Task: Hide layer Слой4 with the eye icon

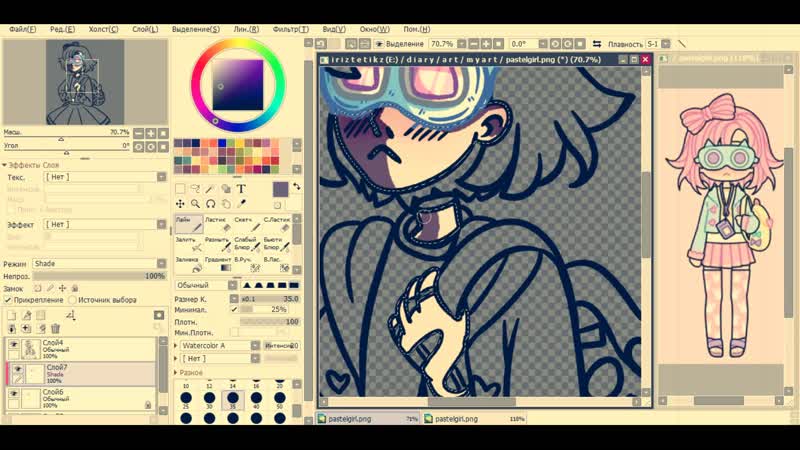Action: tap(14, 344)
